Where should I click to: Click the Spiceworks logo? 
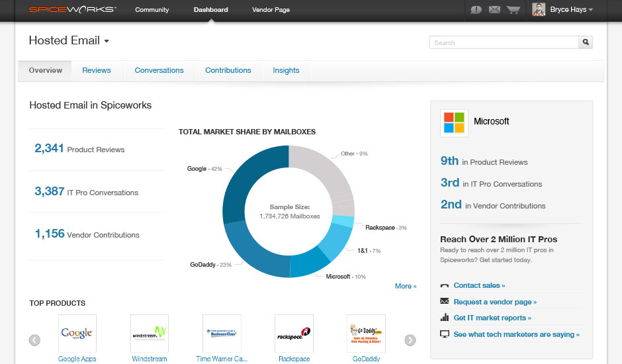pyautogui.click(x=73, y=9)
